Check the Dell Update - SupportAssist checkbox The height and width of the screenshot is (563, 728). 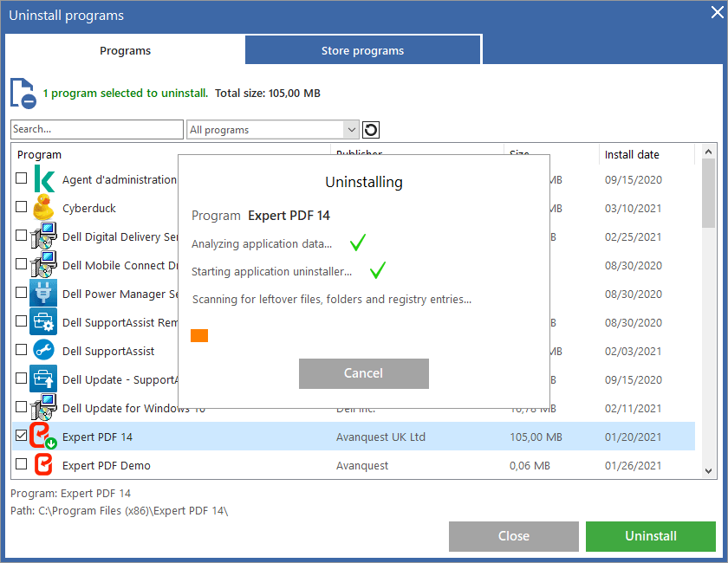(22, 379)
